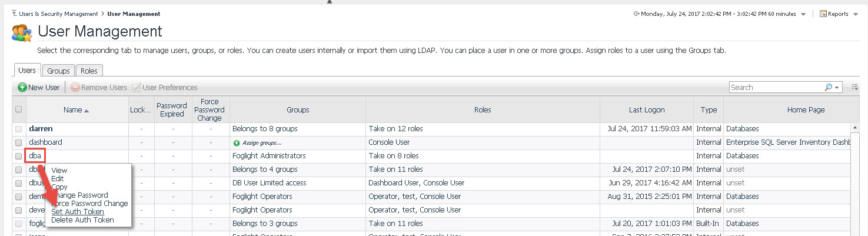Click into the Search input field
The image size is (868, 236).
click(776, 87)
